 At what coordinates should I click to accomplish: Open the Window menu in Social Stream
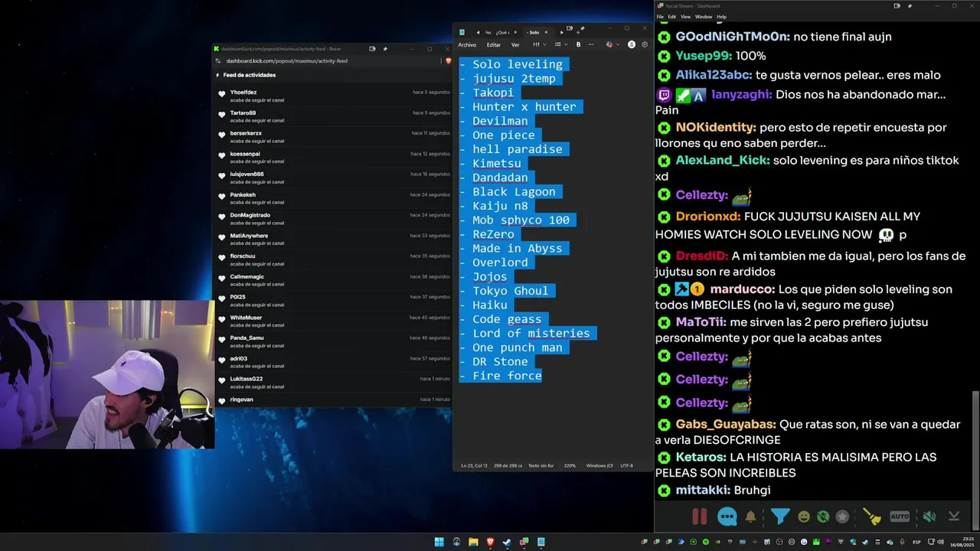tap(703, 17)
